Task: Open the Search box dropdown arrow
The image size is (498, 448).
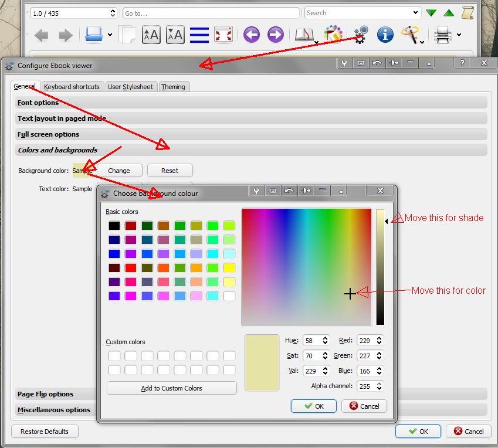Action: 415,13
